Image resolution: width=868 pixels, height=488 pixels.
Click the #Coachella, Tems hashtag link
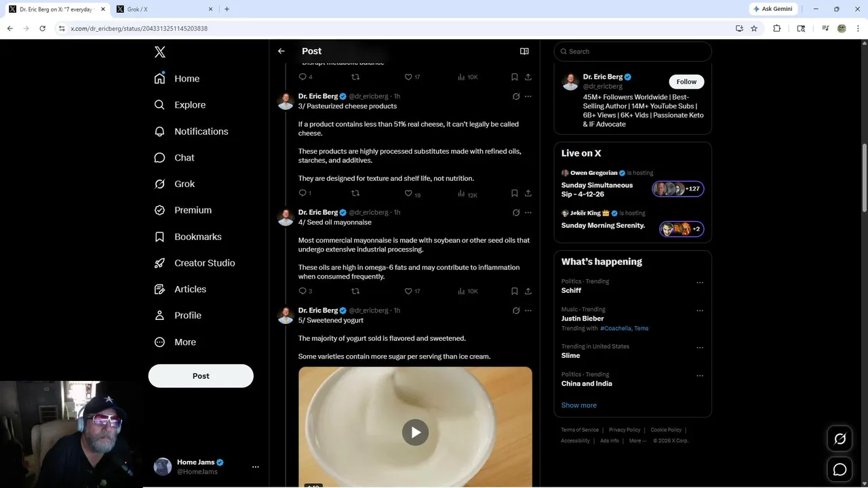tap(624, 328)
